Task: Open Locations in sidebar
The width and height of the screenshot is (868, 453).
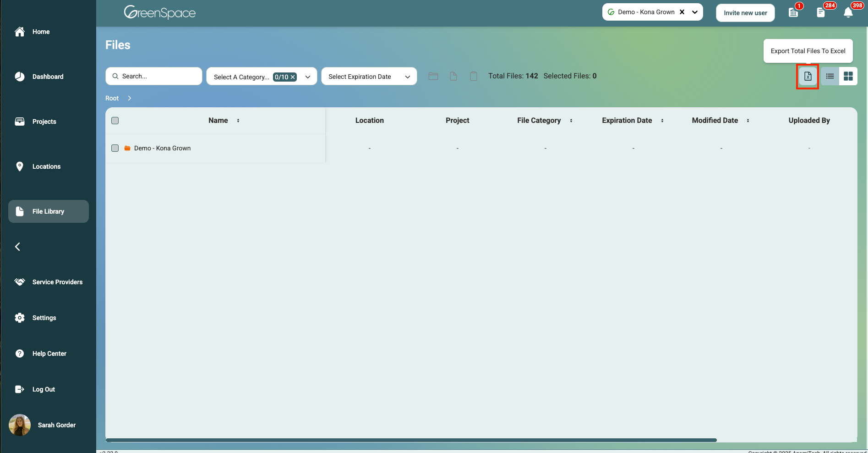Action: click(x=48, y=166)
